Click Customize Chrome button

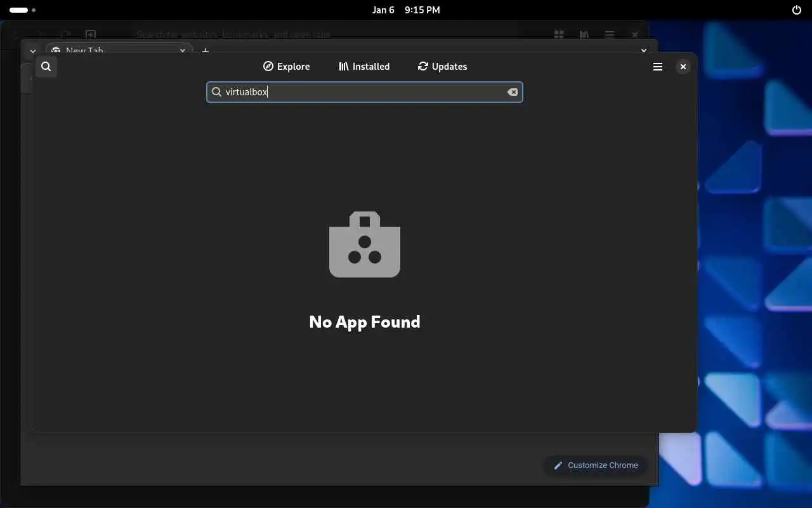pyautogui.click(x=595, y=465)
